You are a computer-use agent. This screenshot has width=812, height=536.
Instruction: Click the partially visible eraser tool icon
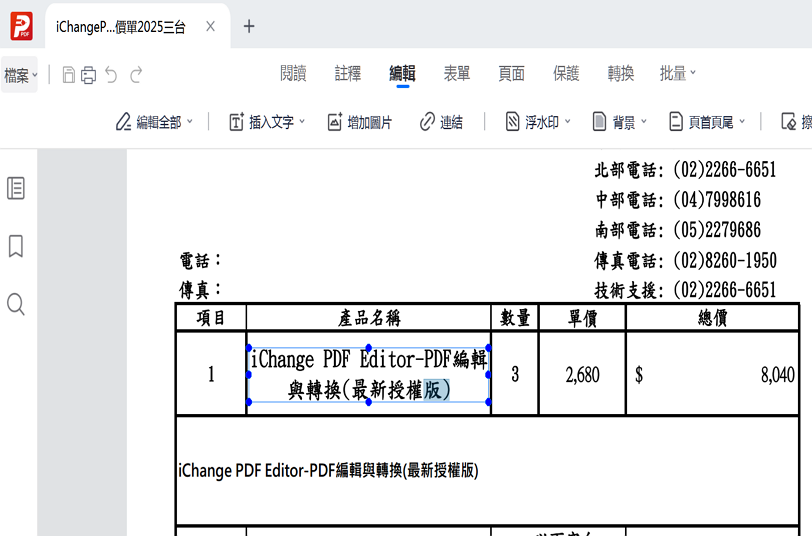click(789, 122)
